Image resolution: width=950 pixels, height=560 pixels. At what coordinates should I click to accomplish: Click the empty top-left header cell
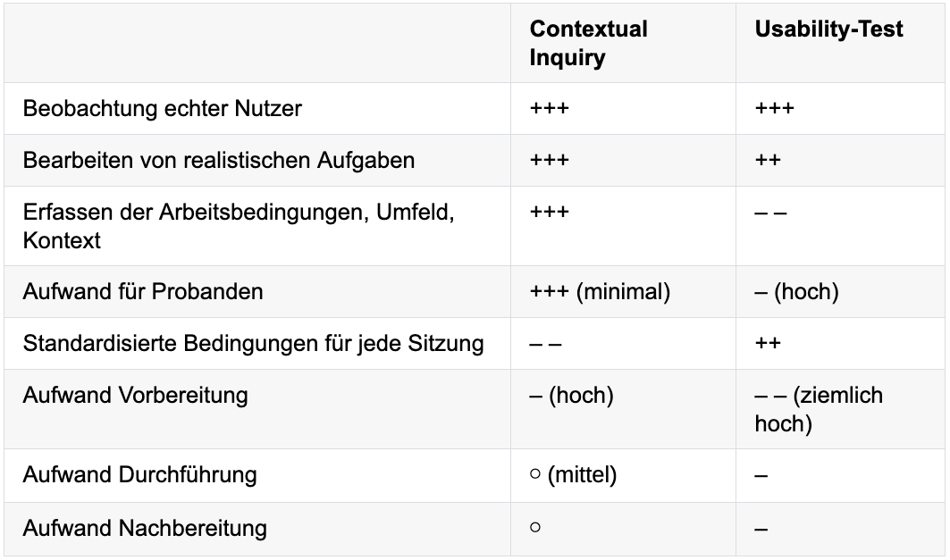(256, 43)
